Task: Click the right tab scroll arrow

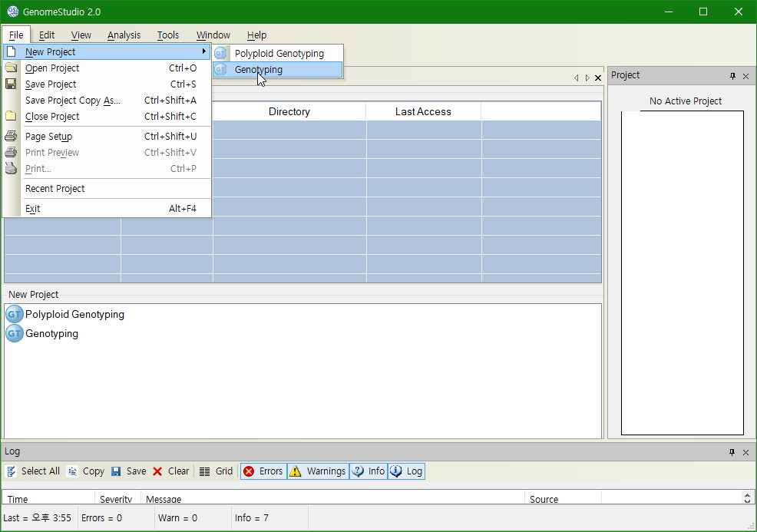Action: [587, 78]
